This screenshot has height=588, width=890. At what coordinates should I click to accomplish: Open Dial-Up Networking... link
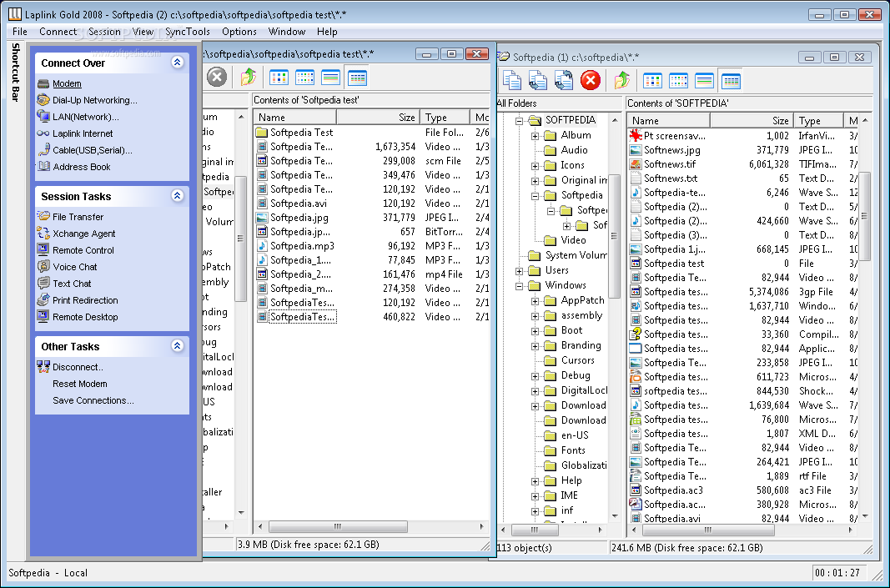[95, 100]
